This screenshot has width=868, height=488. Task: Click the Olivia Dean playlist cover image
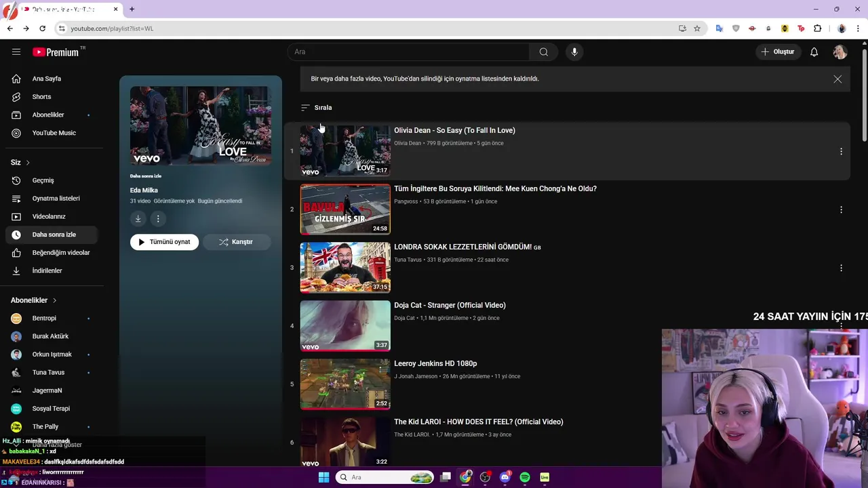[x=201, y=126]
